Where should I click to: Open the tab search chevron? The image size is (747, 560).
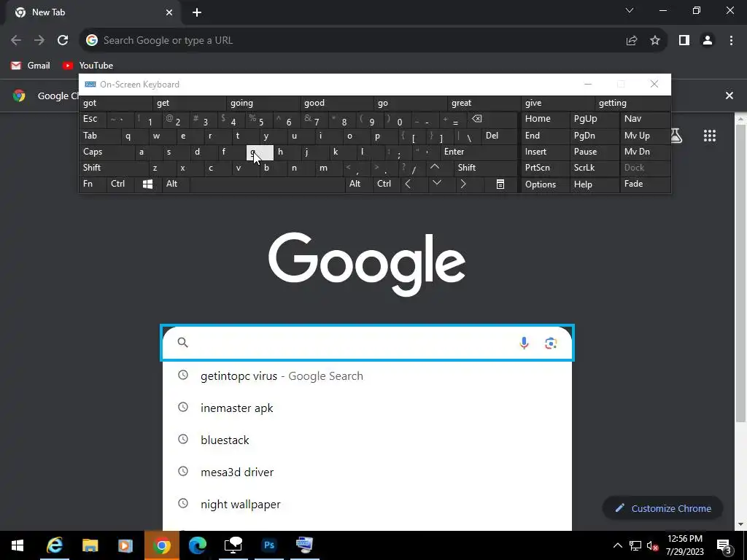(630, 10)
